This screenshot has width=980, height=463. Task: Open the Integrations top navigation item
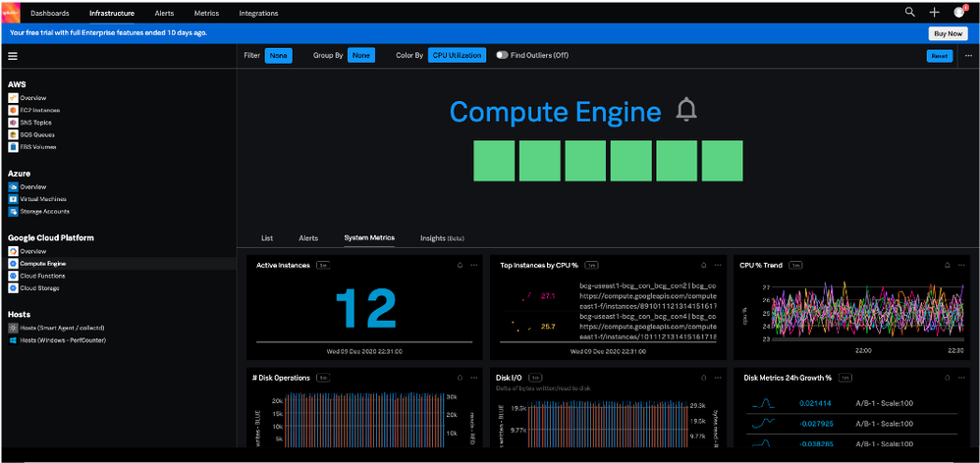(x=259, y=13)
